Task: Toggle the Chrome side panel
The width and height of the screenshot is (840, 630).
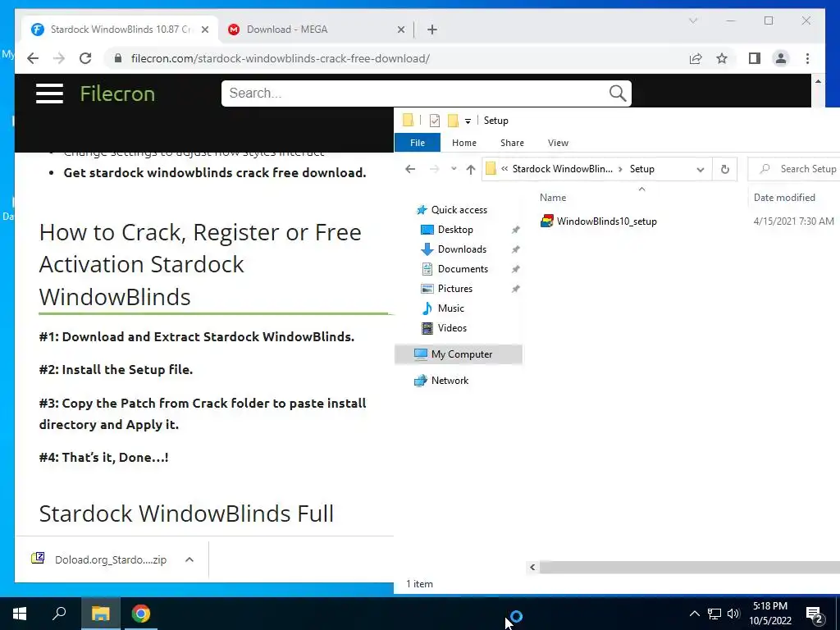Action: point(755,58)
